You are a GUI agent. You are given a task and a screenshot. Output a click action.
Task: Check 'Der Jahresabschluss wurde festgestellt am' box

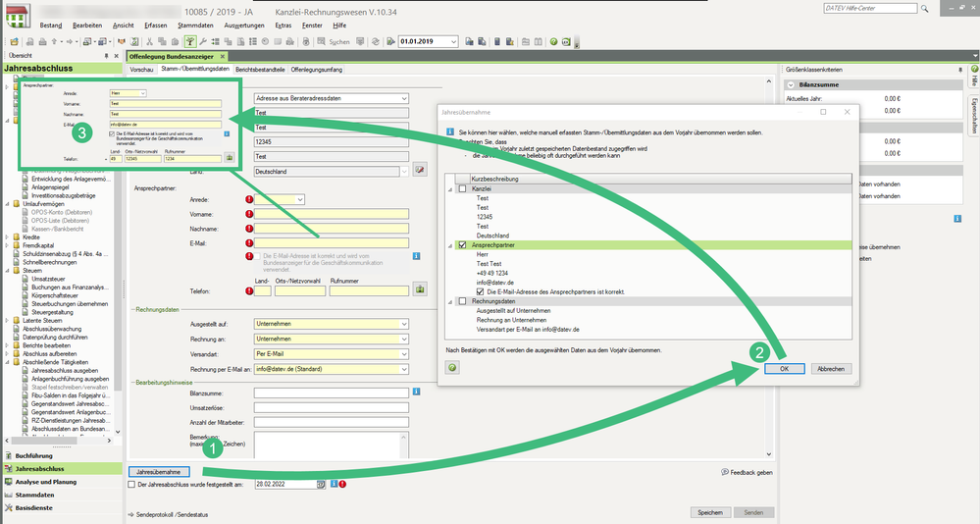[131, 484]
